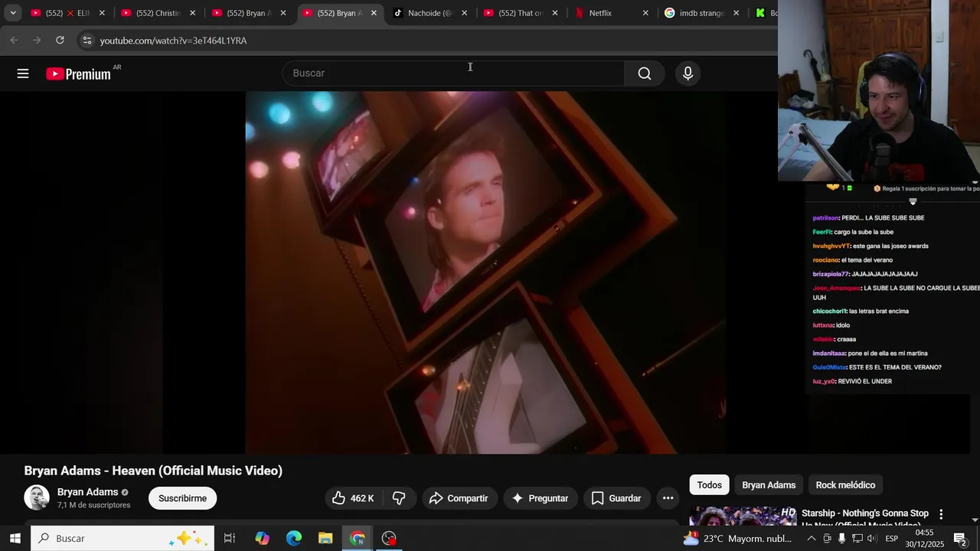
Task: Launch Copilot from the taskbar
Action: 262,538
